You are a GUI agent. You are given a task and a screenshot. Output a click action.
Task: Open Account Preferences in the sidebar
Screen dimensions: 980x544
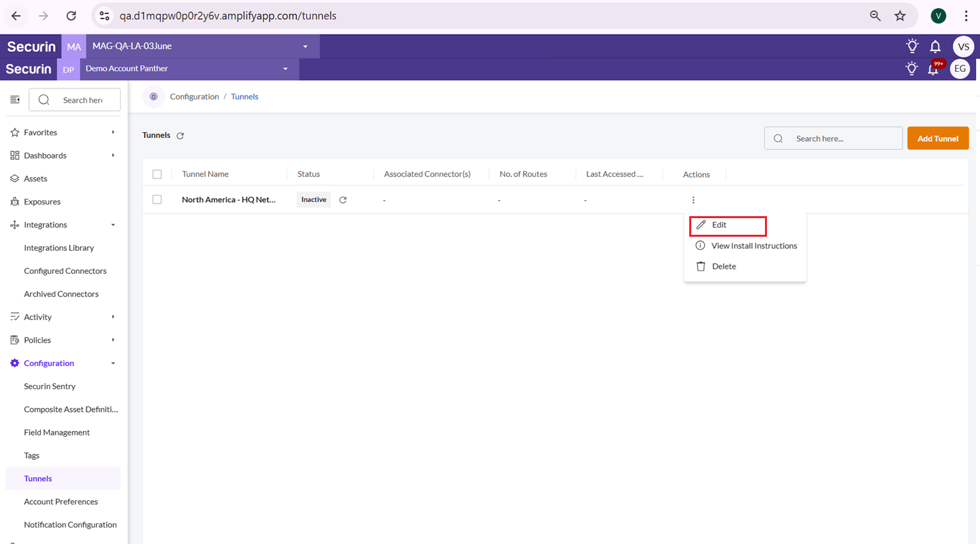61,502
